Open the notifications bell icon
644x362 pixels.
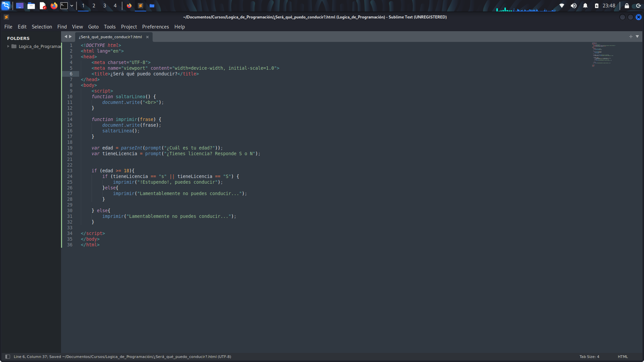[585, 6]
